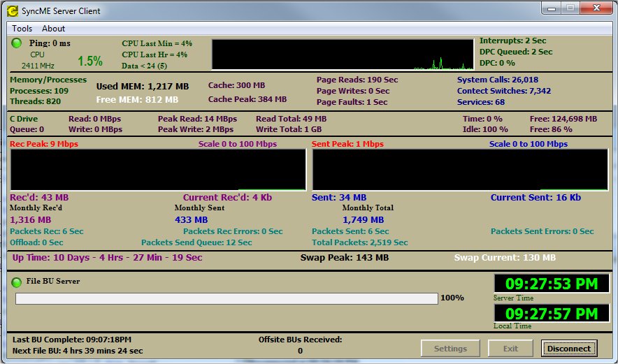Screen dimensions: 618x364
Task: Click Rec'd: 43 MB value
Action: click(39, 197)
